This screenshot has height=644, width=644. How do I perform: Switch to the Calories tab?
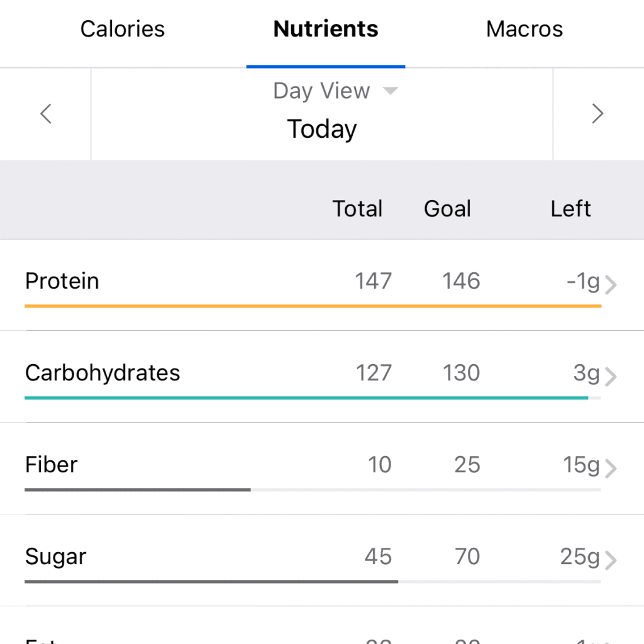pos(122,29)
